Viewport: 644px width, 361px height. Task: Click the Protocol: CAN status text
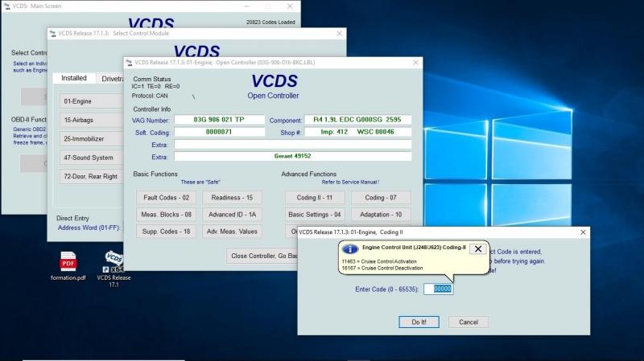tap(150, 96)
